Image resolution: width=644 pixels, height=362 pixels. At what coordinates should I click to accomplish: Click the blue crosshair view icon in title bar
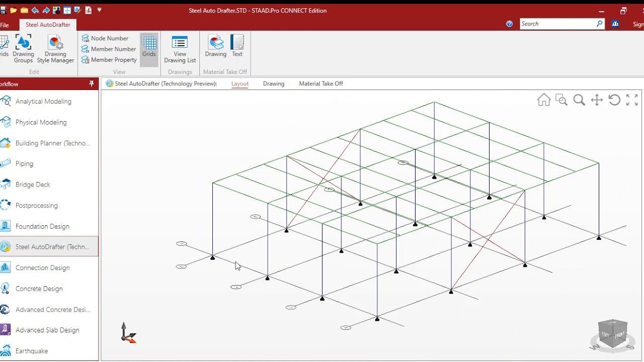(67, 10)
